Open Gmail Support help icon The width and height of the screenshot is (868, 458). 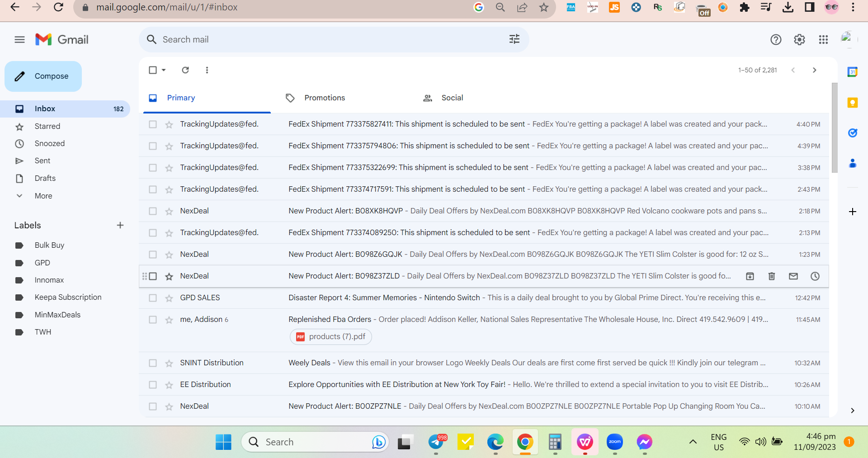pos(776,40)
